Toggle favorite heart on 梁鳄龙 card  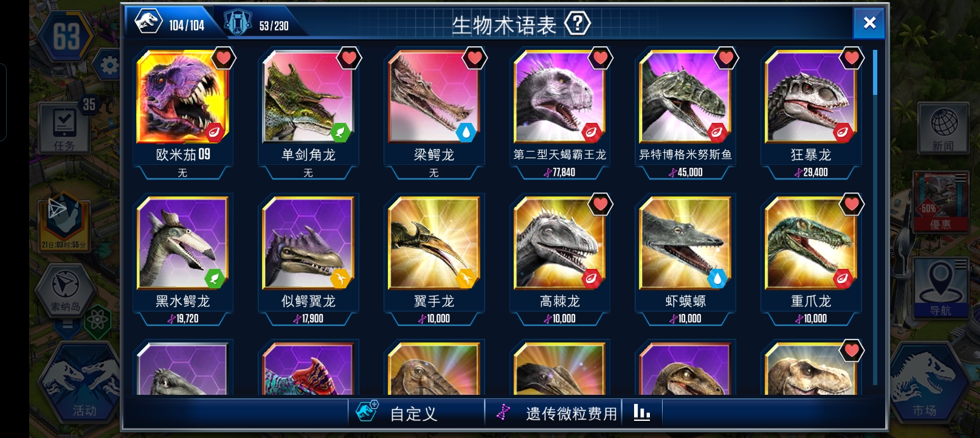475,58
